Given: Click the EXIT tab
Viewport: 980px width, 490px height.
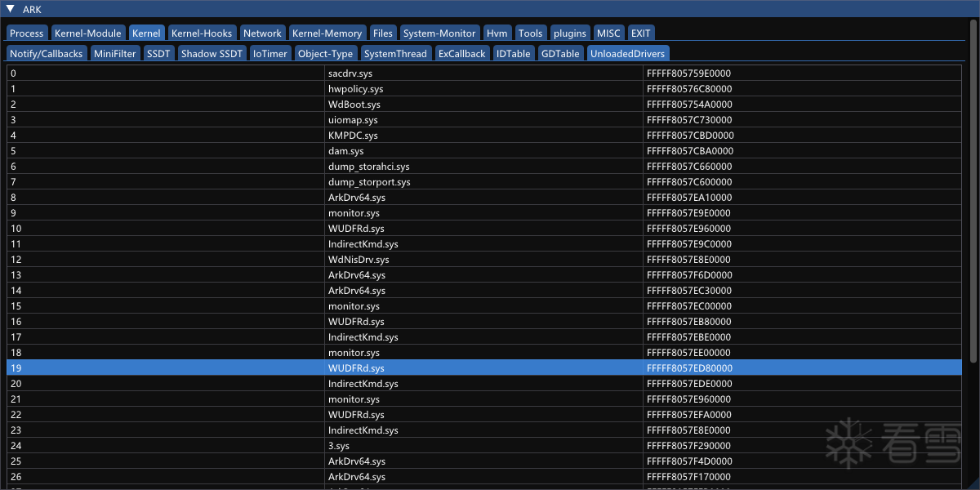Looking at the screenshot, I should tap(640, 33).
